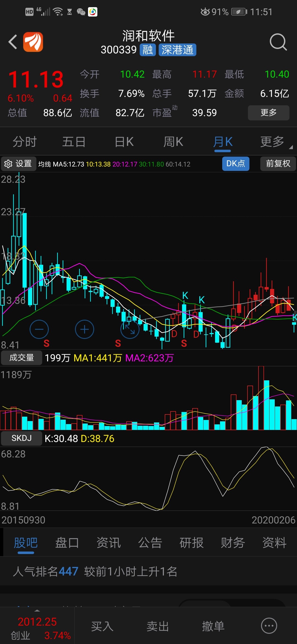
Task: Open the SKDJ indicator selector
Action: coord(21,438)
